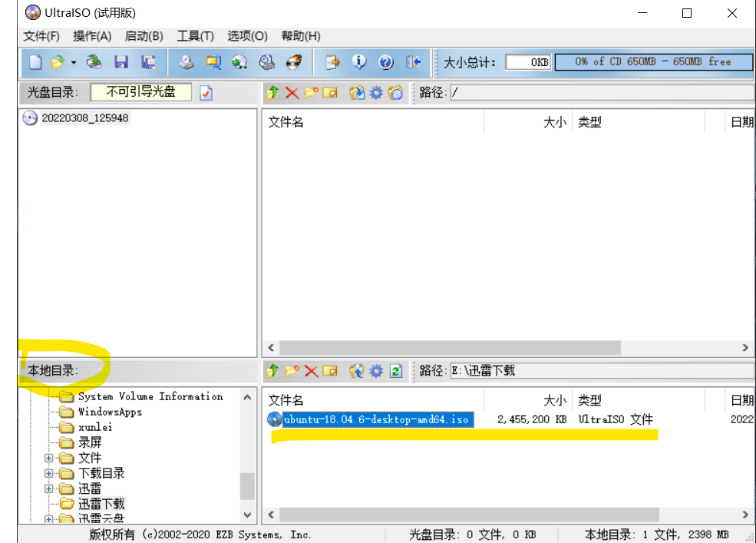Click the Convert image format icon

(213, 62)
